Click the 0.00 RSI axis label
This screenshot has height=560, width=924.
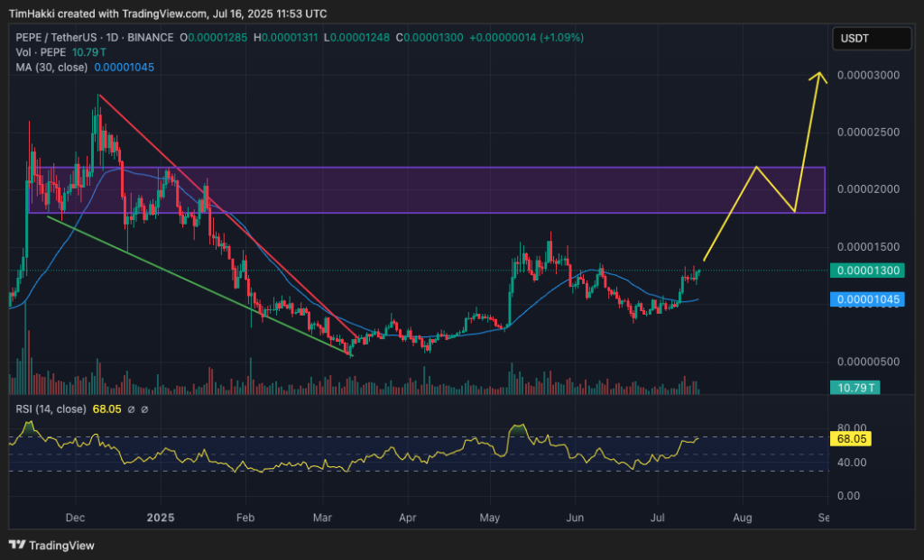(848, 496)
